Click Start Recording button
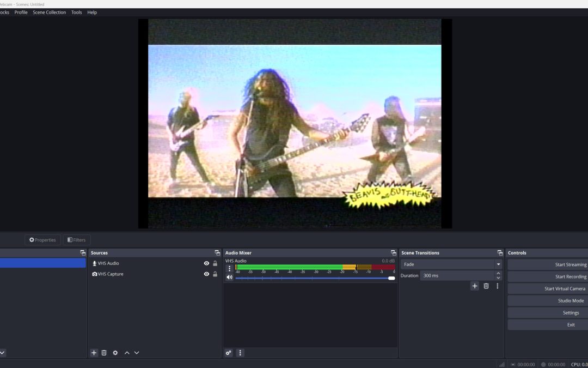 [571, 277]
